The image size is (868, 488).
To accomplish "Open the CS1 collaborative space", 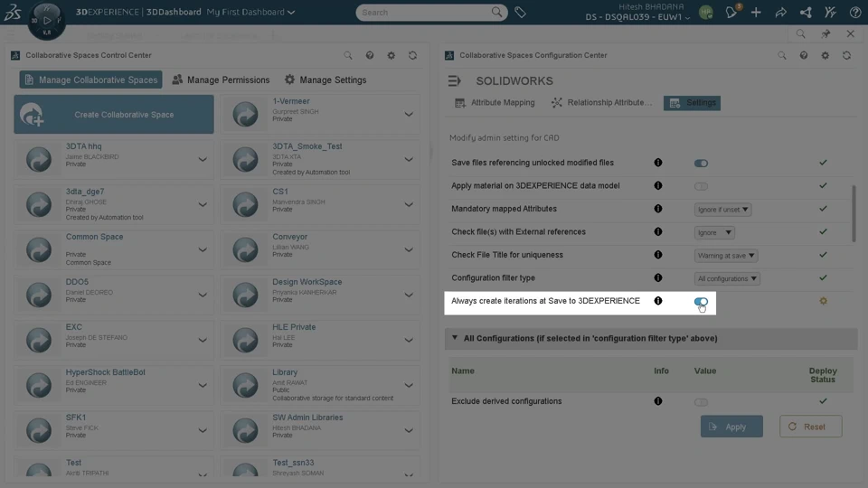I will [x=320, y=204].
